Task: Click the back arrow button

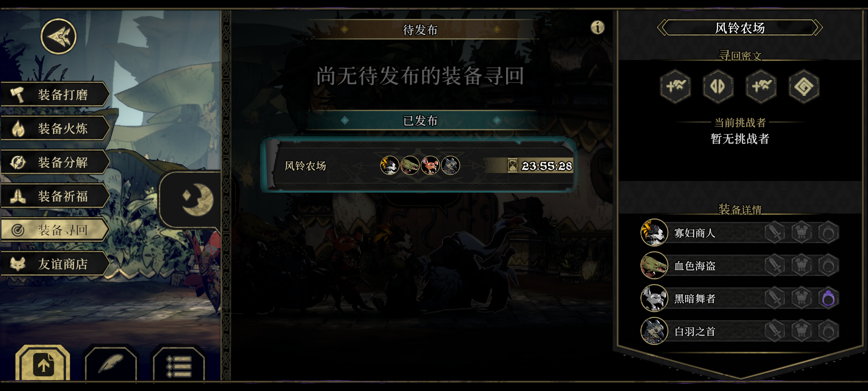Action: click(59, 36)
